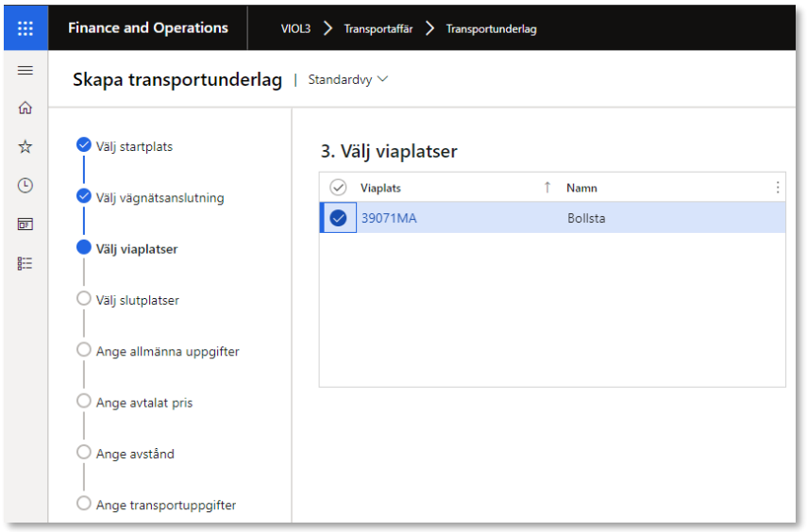Viewport: 807px width, 532px height.
Task: Toggle the select-all rows checkmark
Action: (338, 188)
